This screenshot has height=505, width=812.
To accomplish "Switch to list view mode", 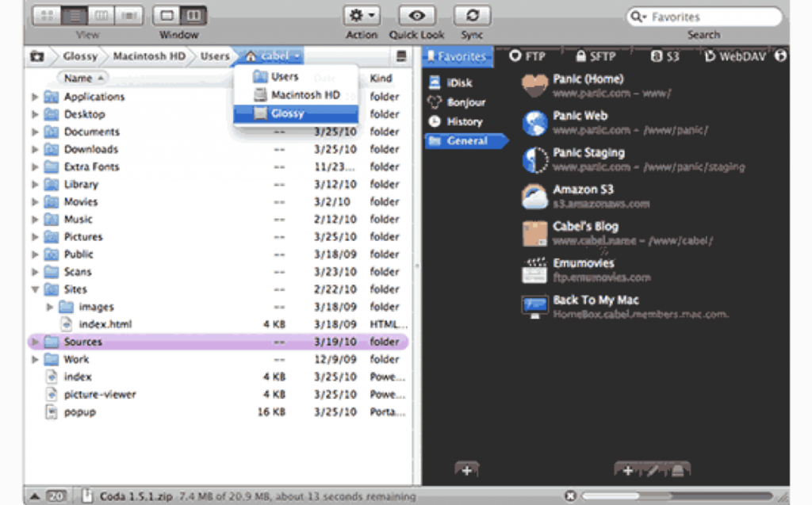I will point(75,16).
